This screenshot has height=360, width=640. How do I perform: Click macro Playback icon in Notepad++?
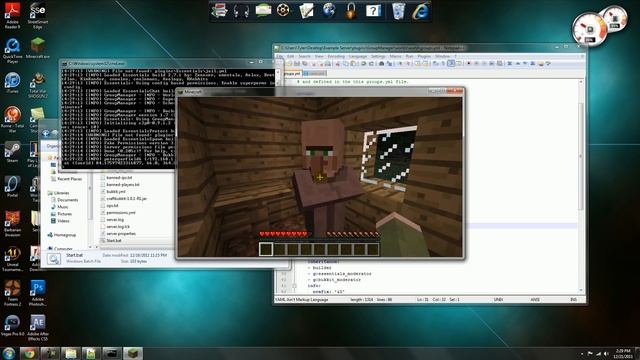pyautogui.click(x=484, y=64)
